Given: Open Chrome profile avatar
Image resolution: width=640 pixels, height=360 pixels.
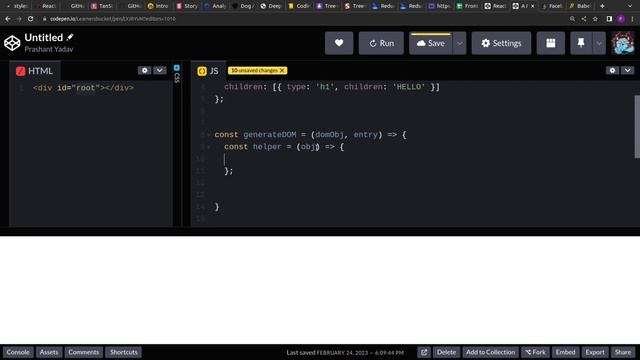Looking at the screenshot, I should click(x=621, y=19).
